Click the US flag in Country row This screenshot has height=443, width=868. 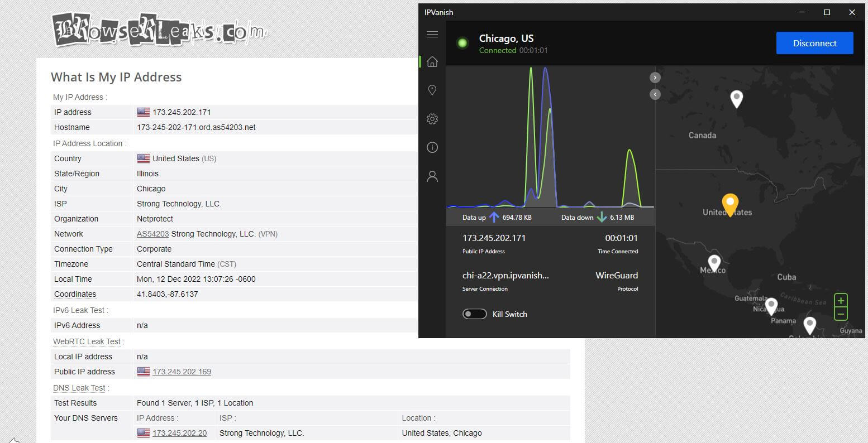point(144,158)
